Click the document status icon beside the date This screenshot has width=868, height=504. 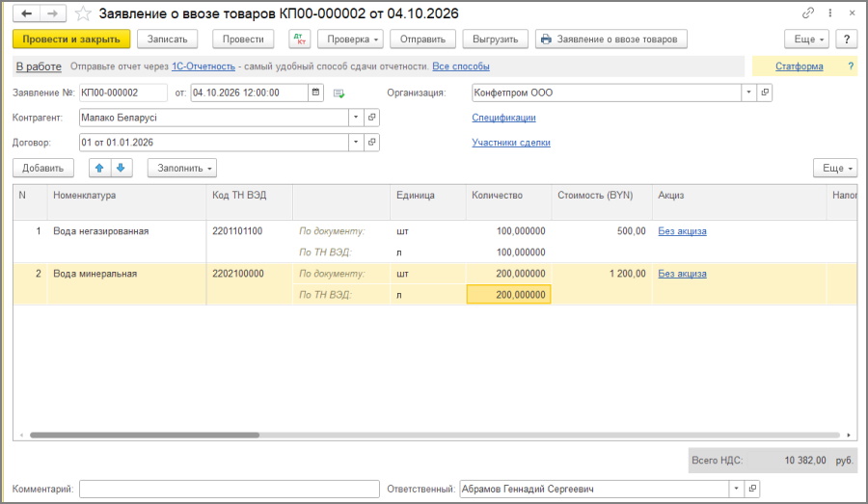click(x=339, y=93)
